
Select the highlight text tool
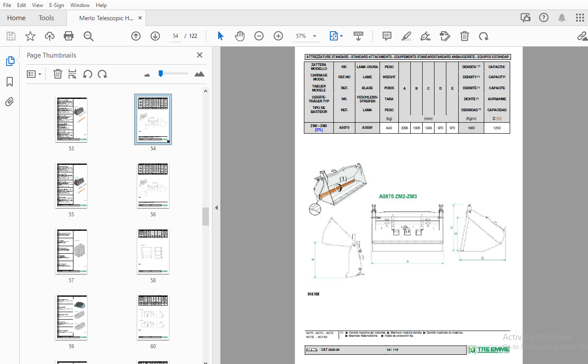(406, 36)
